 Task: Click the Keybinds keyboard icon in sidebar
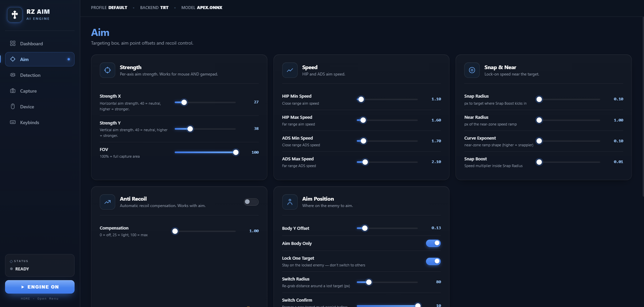point(13,122)
